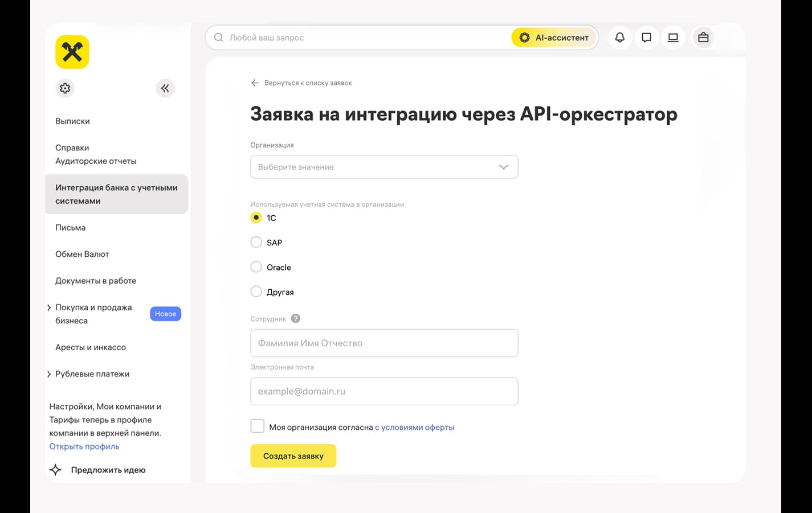The height and width of the screenshot is (513, 812).
Task: Click the Открыть профиль link
Action: coord(84,446)
